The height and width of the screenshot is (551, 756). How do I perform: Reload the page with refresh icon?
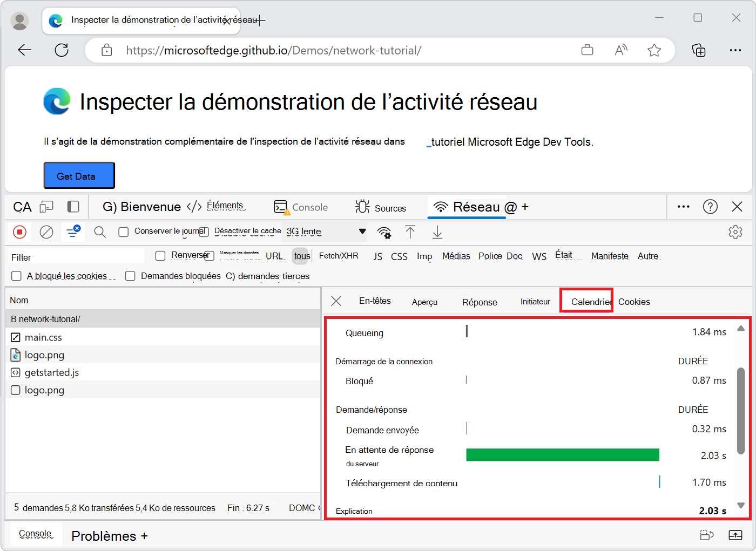[x=62, y=50]
